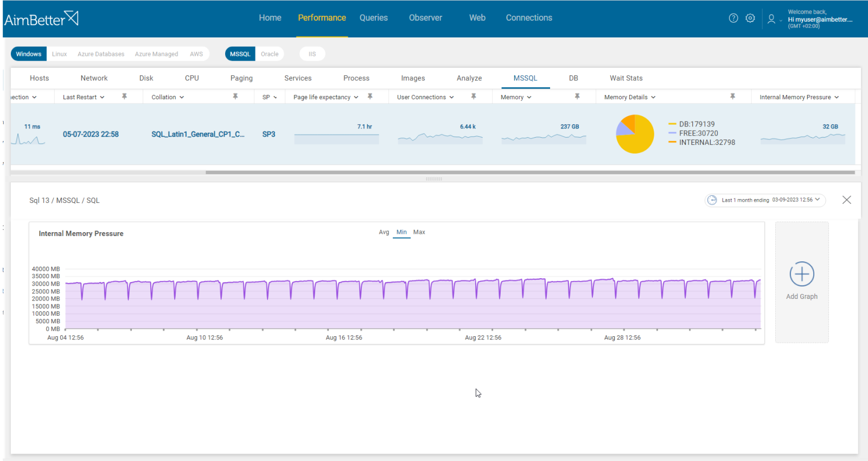Viewport: 868px width, 461px height.
Task: Open the Last Restart column dropdown
Action: 102,97
